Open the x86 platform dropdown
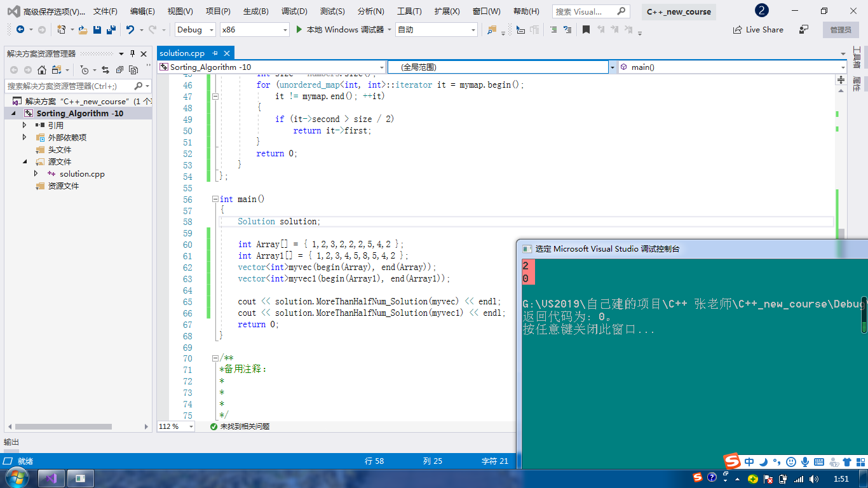The height and width of the screenshot is (488, 868). click(285, 30)
